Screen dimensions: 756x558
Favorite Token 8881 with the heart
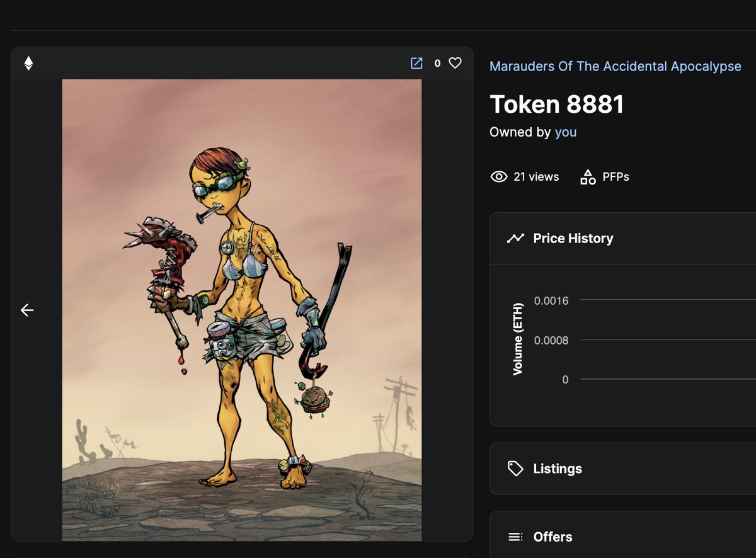(455, 63)
